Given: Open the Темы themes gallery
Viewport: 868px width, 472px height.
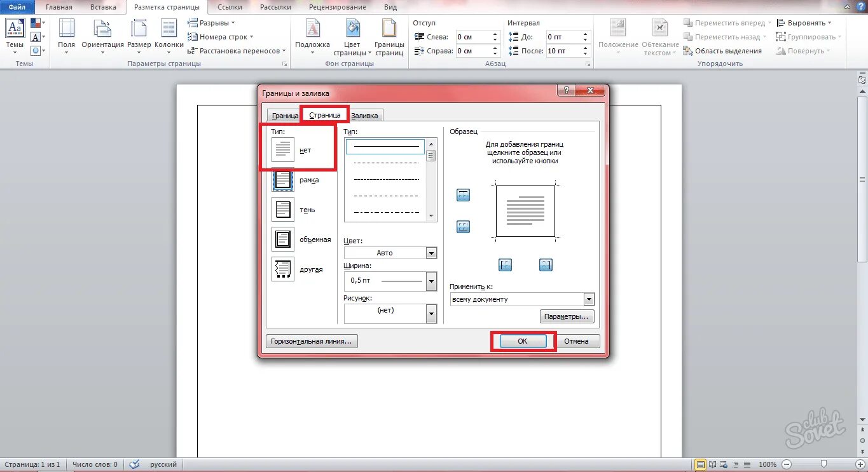Looking at the screenshot, I should click(15, 35).
